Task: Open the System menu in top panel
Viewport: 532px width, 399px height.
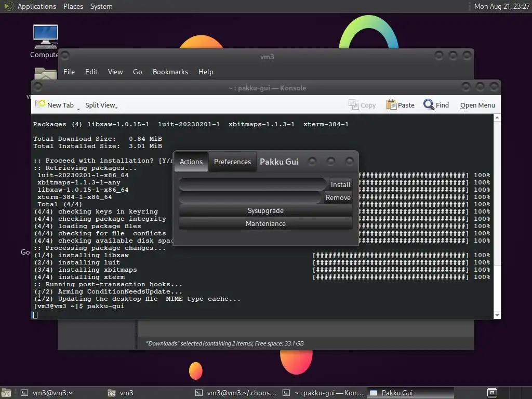Action: click(101, 6)
